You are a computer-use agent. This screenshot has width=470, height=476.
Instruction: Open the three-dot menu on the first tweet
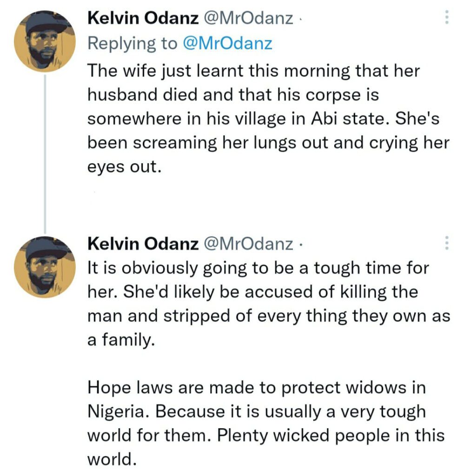tap(447, 18)
